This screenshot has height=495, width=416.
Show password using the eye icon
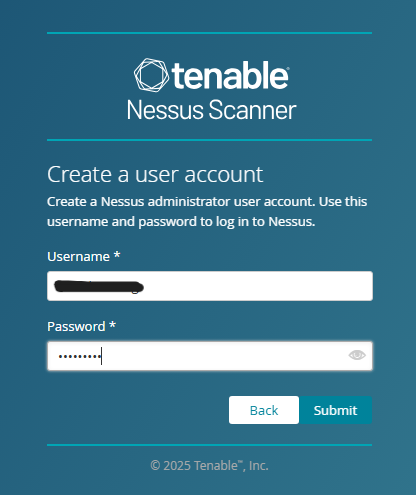point(357,355)
